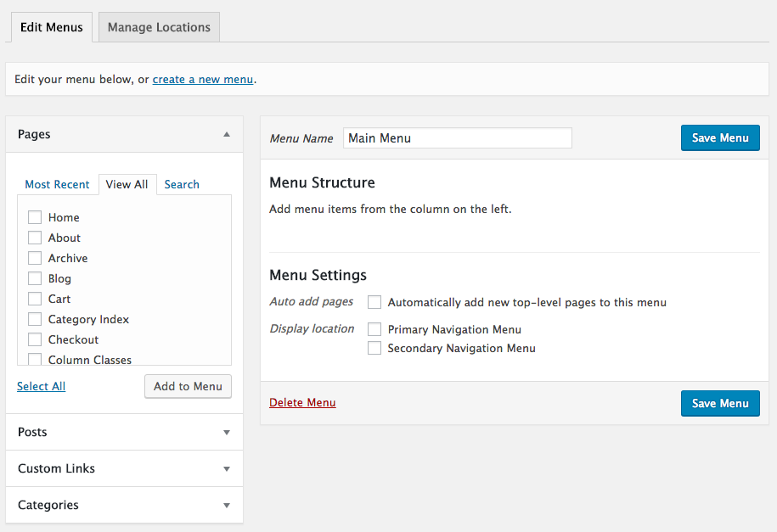This screenshot has width=777, height=532.
Task: Open the Search tab in Pages
Action: tap(181, 184)
